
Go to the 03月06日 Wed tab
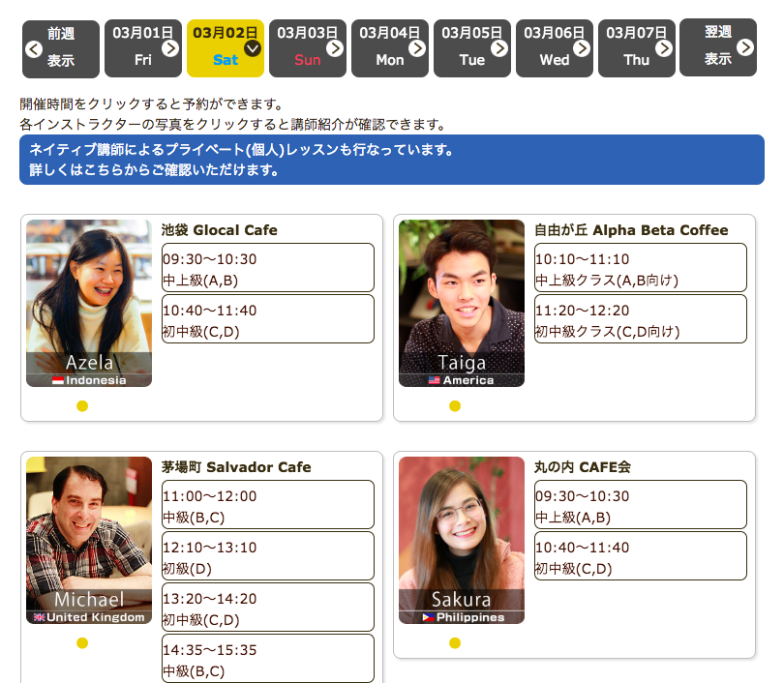[x=554, y=47]
